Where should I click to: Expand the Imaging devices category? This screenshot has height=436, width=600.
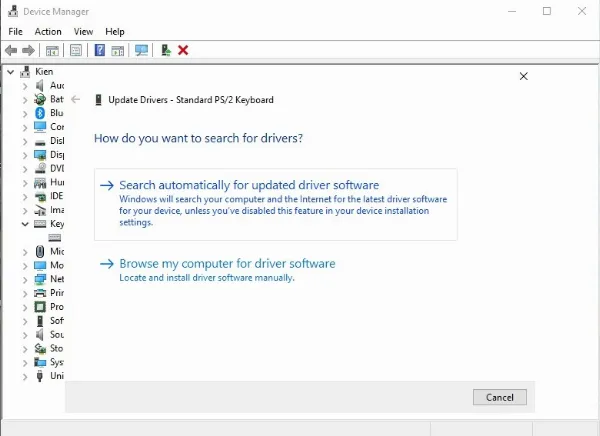pos(25,211)
